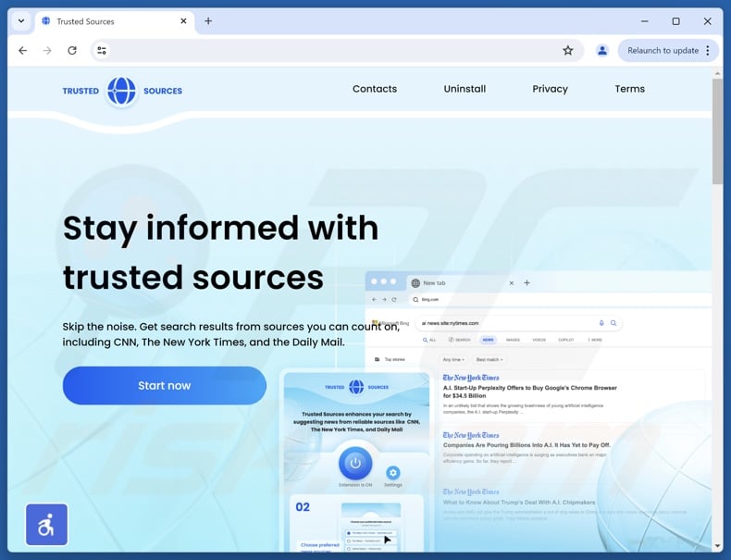Screen dimensions: 731x560
Task: Open the Chrome three-dot menu
Action: [x=708, y=50]
